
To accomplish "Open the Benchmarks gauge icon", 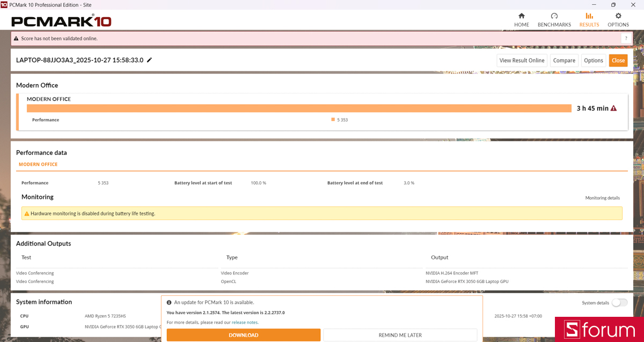I will pos(554,16).
